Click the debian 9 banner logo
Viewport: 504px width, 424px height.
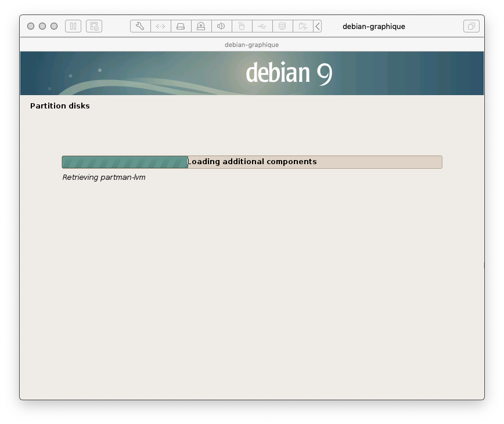pyautogui.click(x=289, y=74)
